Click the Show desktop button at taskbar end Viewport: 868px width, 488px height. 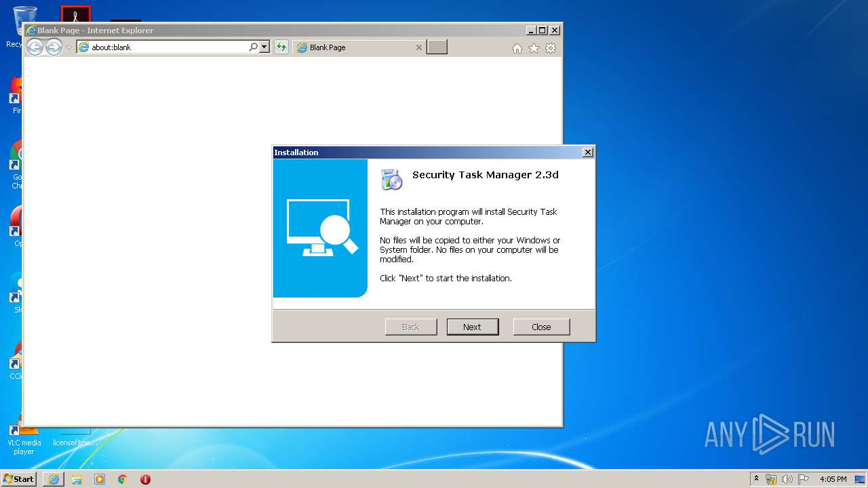(861, 479)
